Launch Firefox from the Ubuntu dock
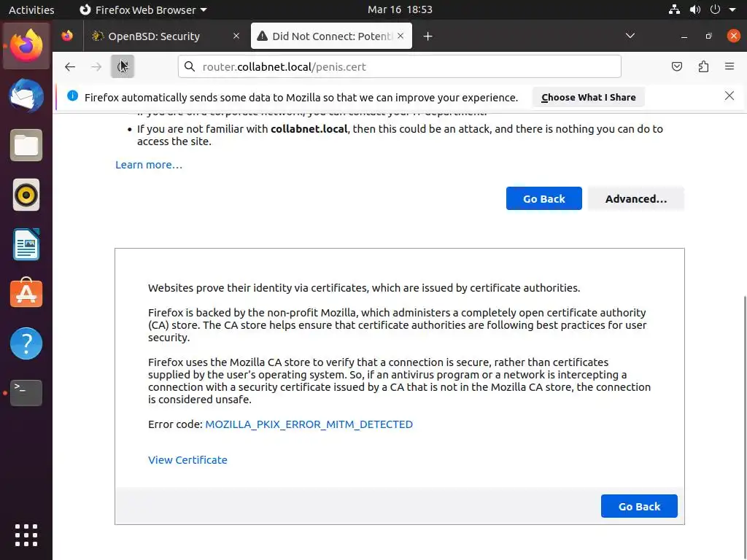The image size is (747, 560). point(26,46)
